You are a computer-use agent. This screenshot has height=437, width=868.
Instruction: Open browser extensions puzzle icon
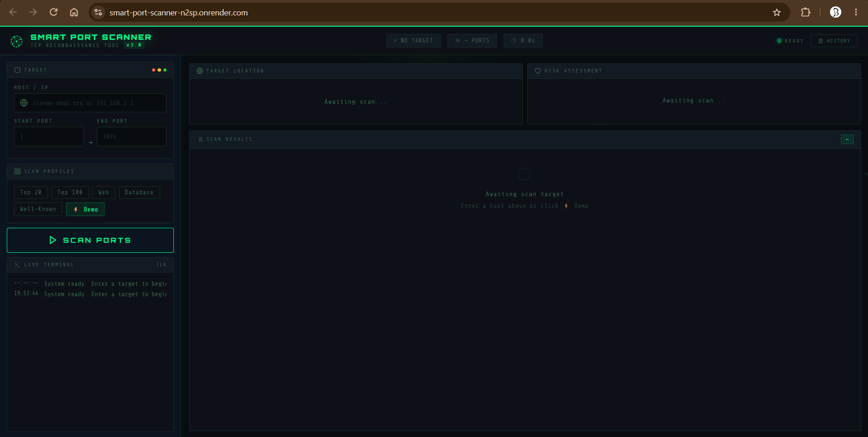806,12
